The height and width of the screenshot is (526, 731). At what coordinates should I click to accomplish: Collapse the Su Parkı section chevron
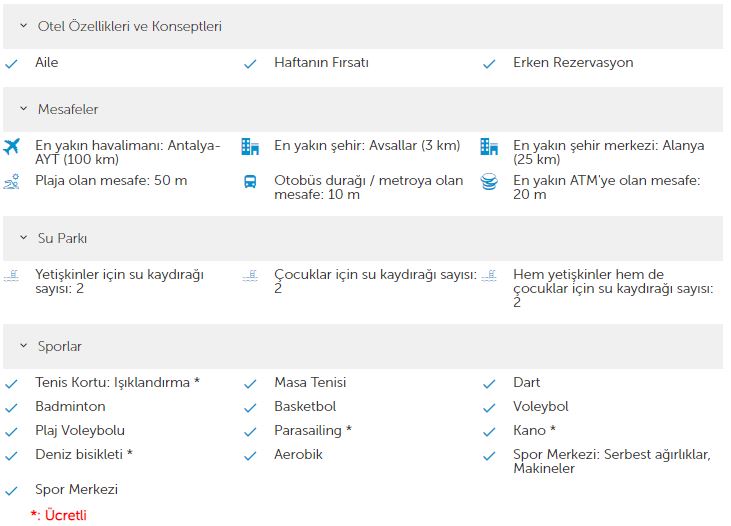pos(23,238)
